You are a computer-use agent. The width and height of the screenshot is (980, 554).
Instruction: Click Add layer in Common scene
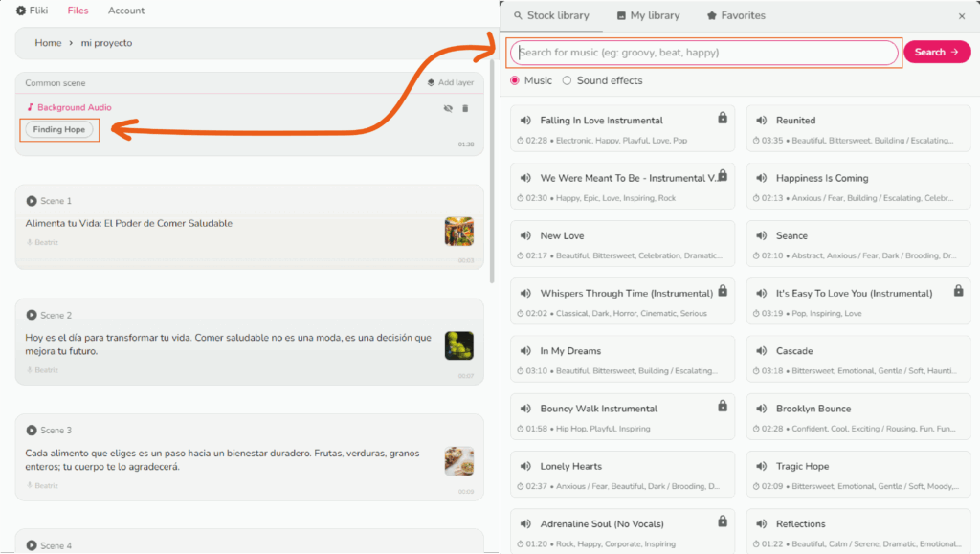click(450, 83)
